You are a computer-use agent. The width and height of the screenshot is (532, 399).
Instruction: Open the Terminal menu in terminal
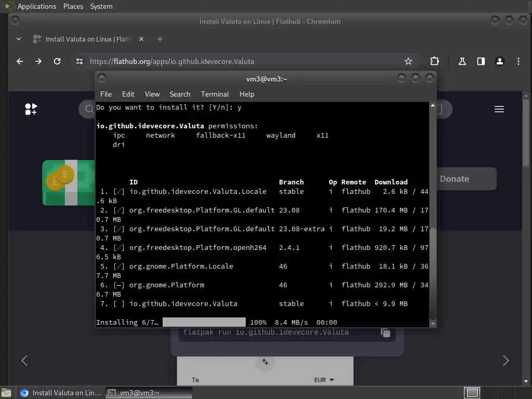point(215,95)
